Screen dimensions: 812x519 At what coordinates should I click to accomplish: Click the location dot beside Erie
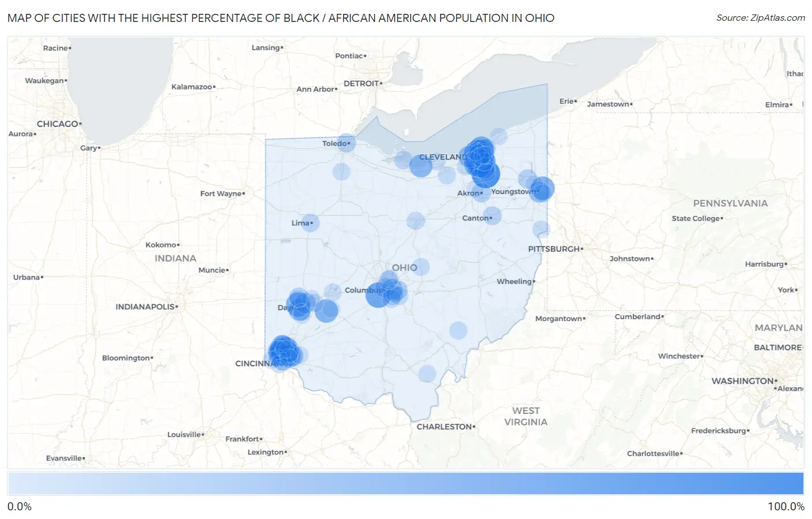point(576,101)
